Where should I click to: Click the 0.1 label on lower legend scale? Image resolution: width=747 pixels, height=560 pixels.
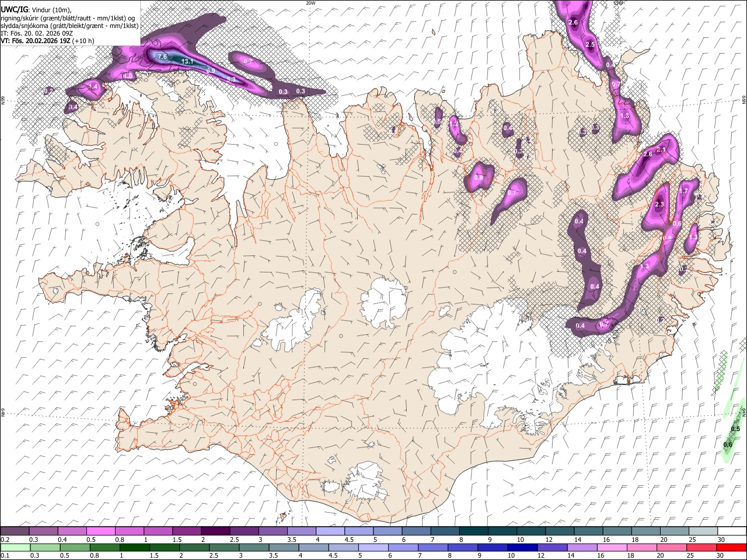4,555
